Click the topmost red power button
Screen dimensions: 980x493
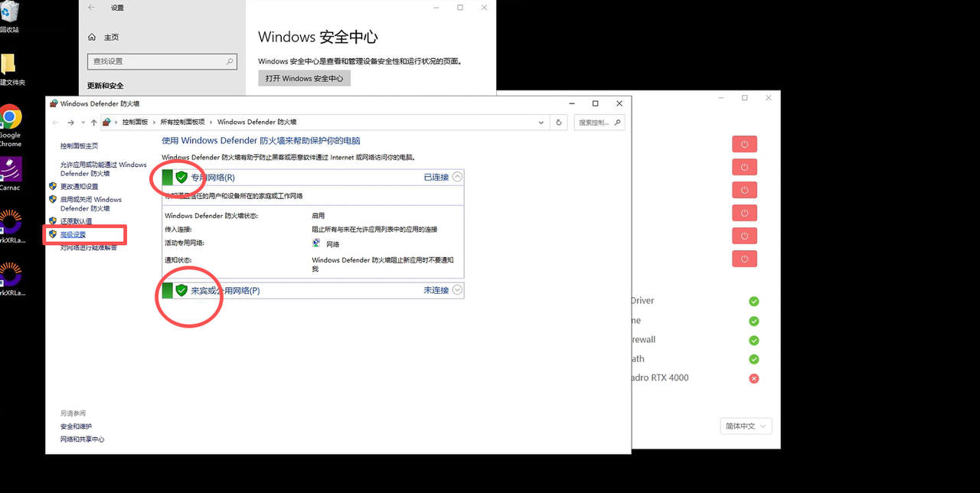click(744, 144)
